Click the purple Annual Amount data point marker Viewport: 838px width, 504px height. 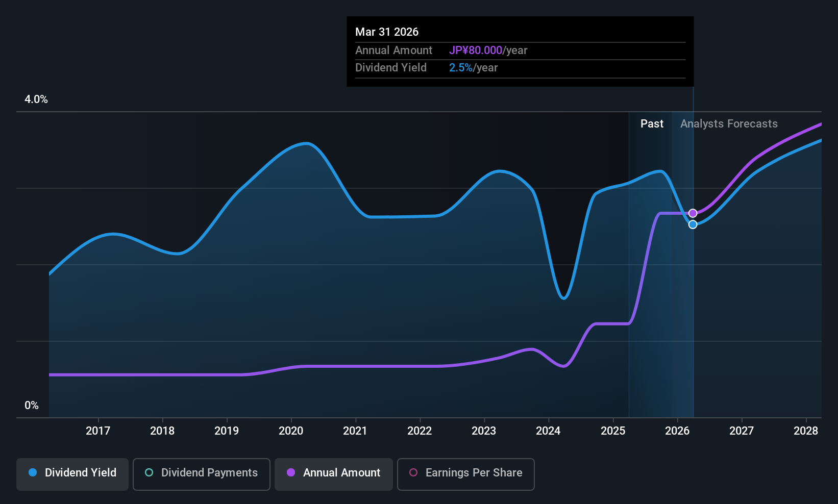[693, 213]
